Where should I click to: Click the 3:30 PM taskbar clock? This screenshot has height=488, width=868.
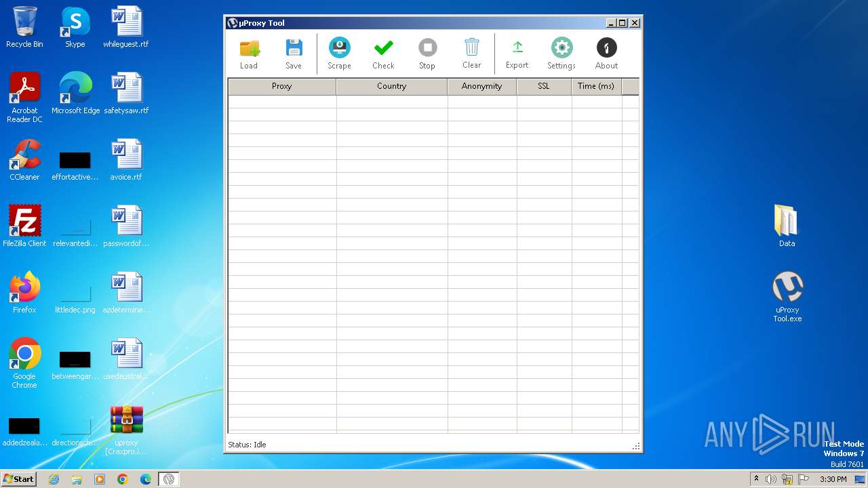833,479
